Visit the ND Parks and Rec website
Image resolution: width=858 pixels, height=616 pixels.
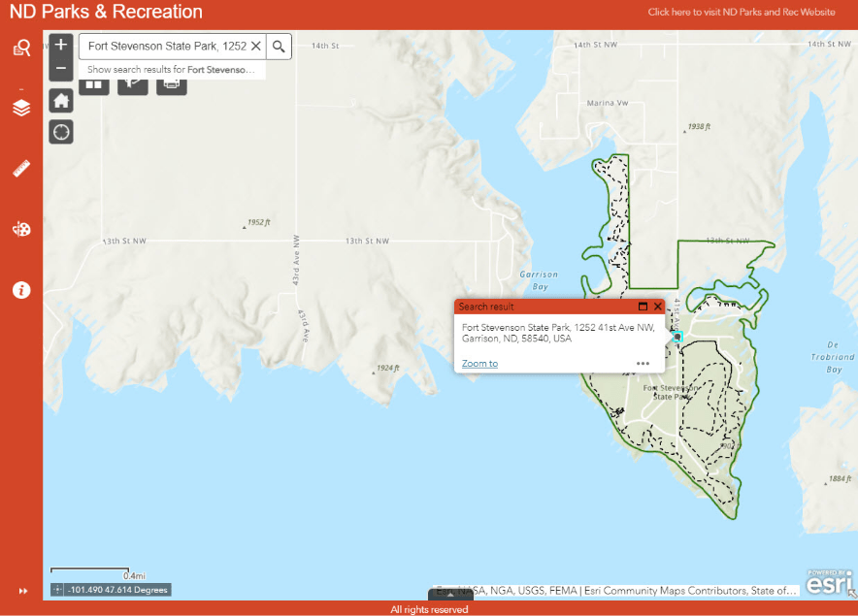742,13
